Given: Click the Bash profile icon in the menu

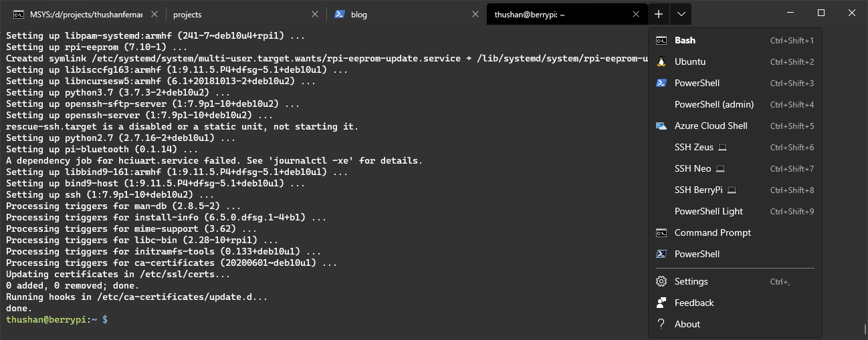Looking at the screenshot, I should [661, 41].
